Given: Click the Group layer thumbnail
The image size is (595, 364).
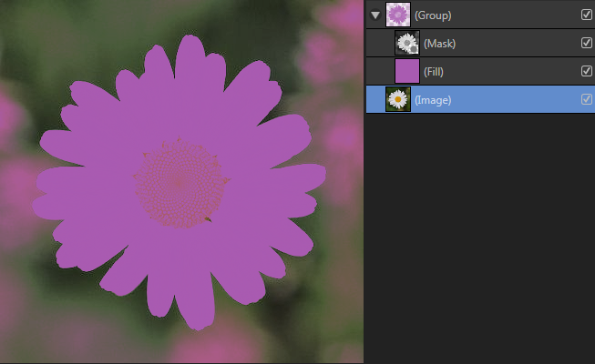Looking at the screenshot, I should (398, 15).
